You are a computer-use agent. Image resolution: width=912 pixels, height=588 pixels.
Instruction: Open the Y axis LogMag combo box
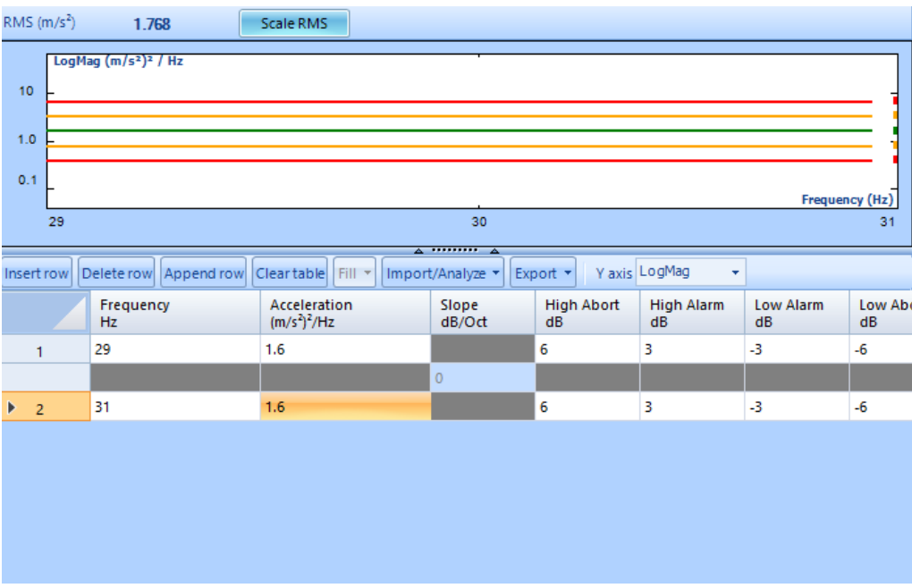tap(690, 273)
